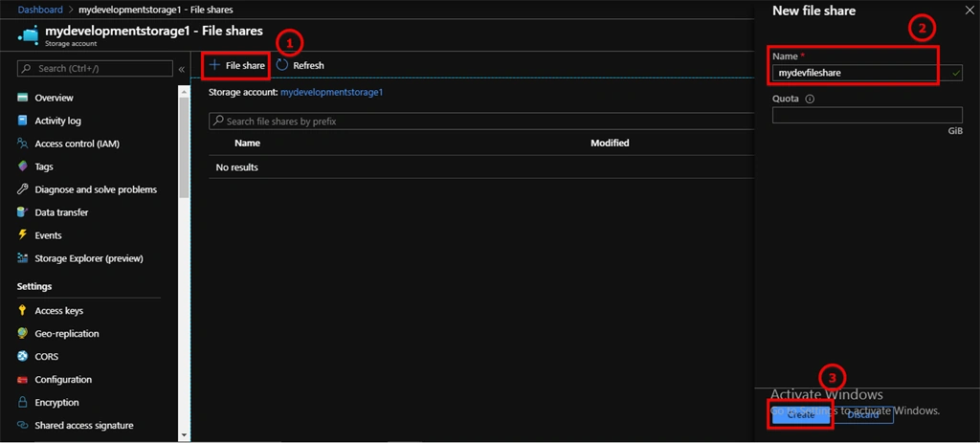Open CORS settings
The width and height of the screenshot is (980, 443).
46,357
